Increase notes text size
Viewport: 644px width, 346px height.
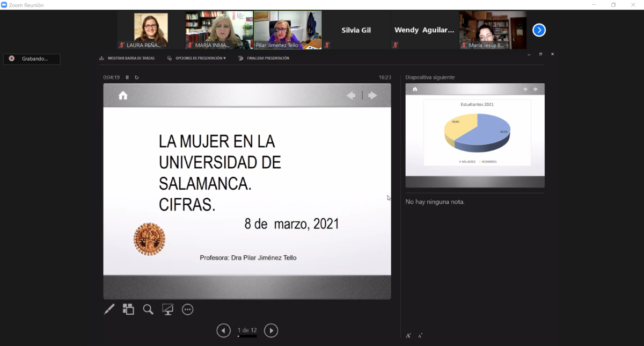click(408, 336)
